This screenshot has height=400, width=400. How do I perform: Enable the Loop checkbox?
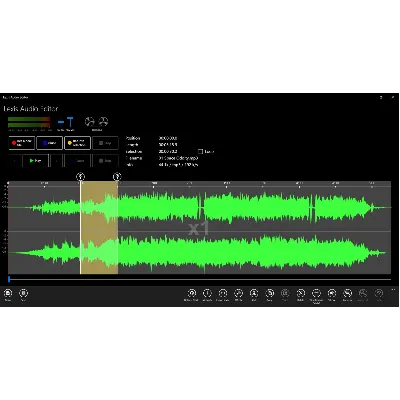(200, 152)
